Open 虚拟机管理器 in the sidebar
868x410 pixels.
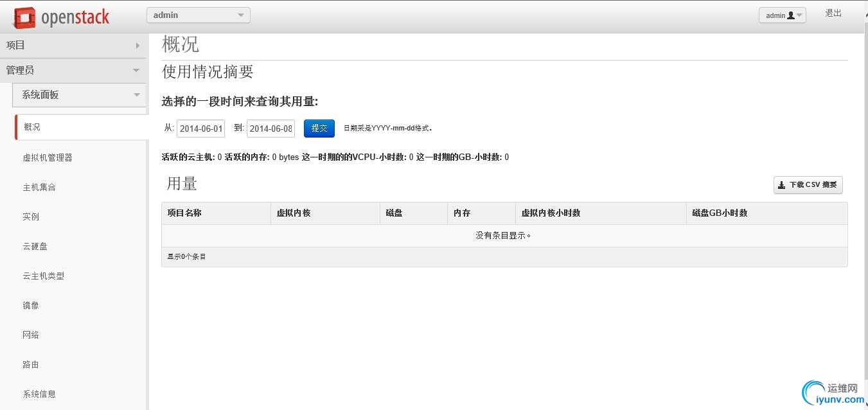pyautogui.click(x=48, y=157)
